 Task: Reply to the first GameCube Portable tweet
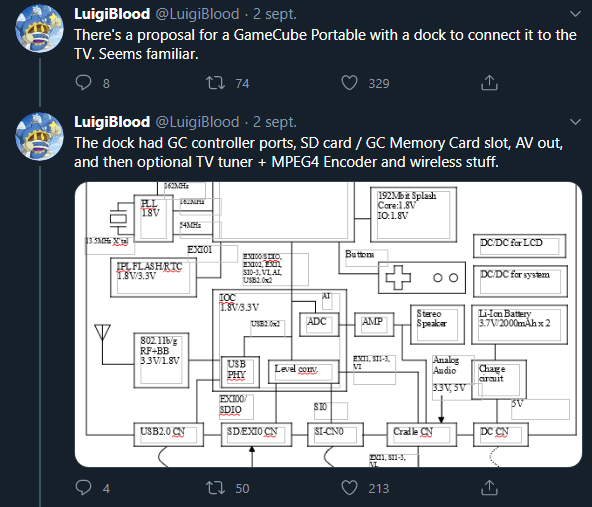coord(83,83)
